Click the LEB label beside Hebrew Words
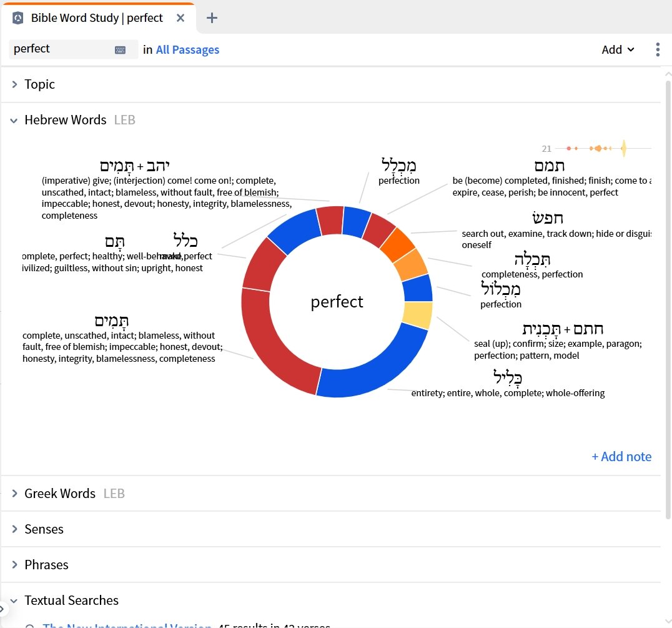Viewport: 672px width, 628px height. coord(125,120)
